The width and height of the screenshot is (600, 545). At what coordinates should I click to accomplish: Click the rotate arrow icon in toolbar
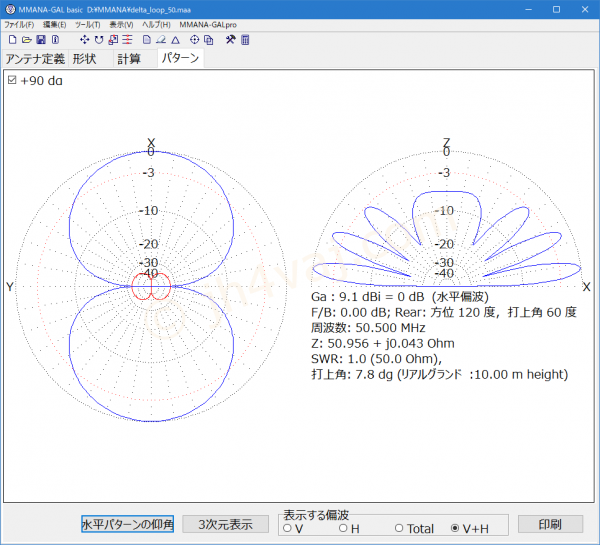point(99,40)
